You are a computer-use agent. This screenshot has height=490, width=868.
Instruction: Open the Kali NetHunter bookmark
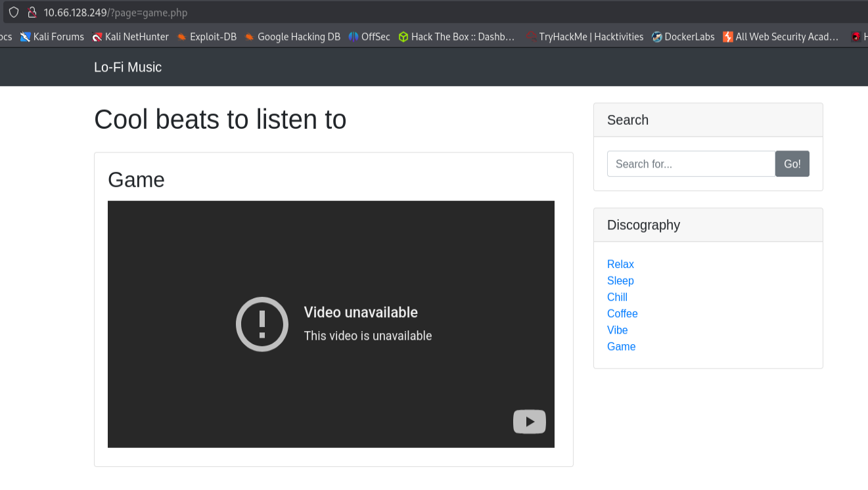point(131,37)
